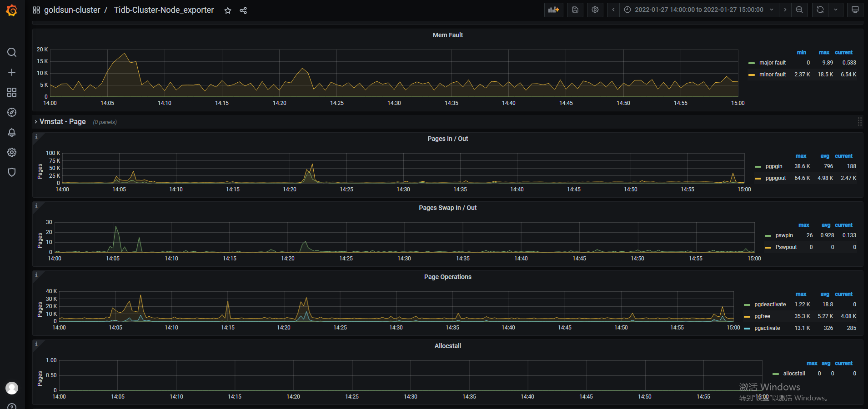Click the allocstall legend color marker
868x409 pixels.
point(775,373)
